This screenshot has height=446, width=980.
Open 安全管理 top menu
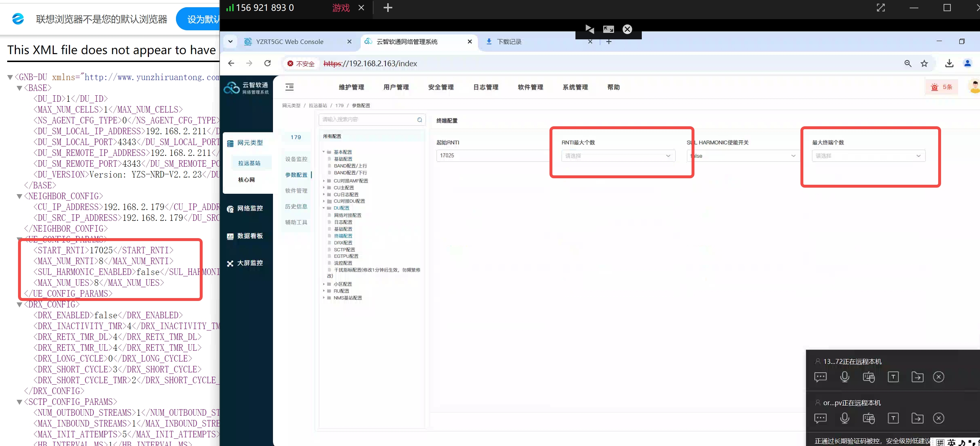coord(441,87)
